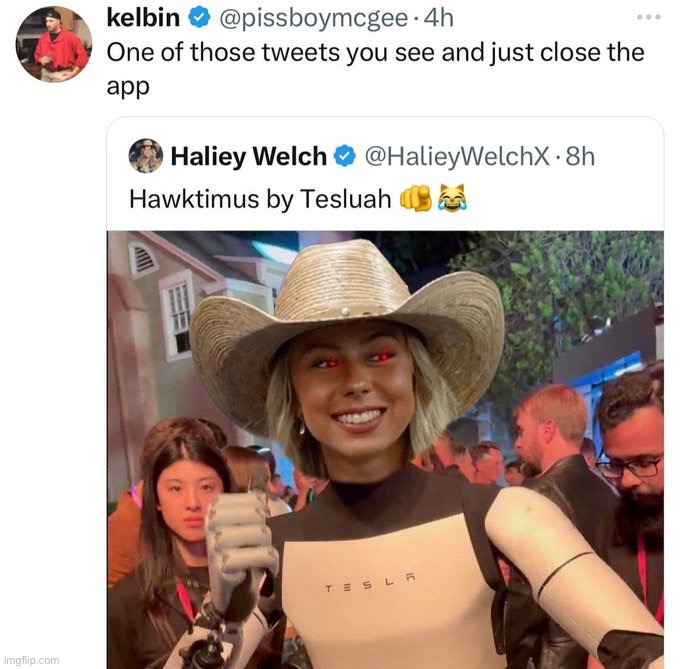The image size is (680, 669).
Task: Click the Haliey Welch display name
Action: click(248, 157)
